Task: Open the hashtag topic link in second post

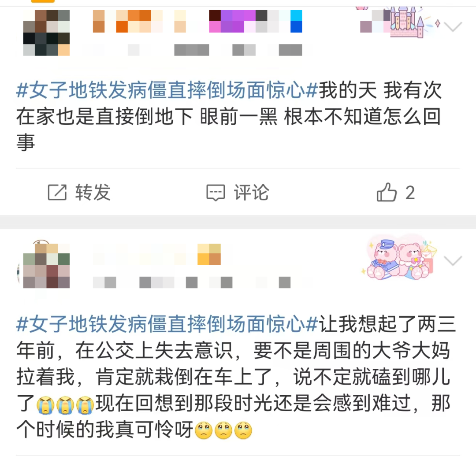Action: point(167,324)
